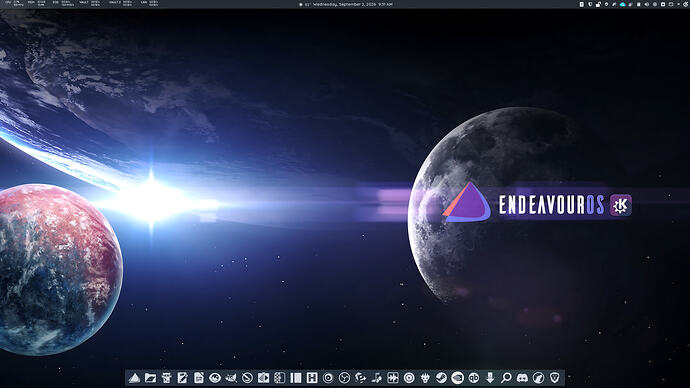Expand the hidden system tray icons arrow
Image resolution: width=690 pixels, height=388 pixels.
pos(679,4)
